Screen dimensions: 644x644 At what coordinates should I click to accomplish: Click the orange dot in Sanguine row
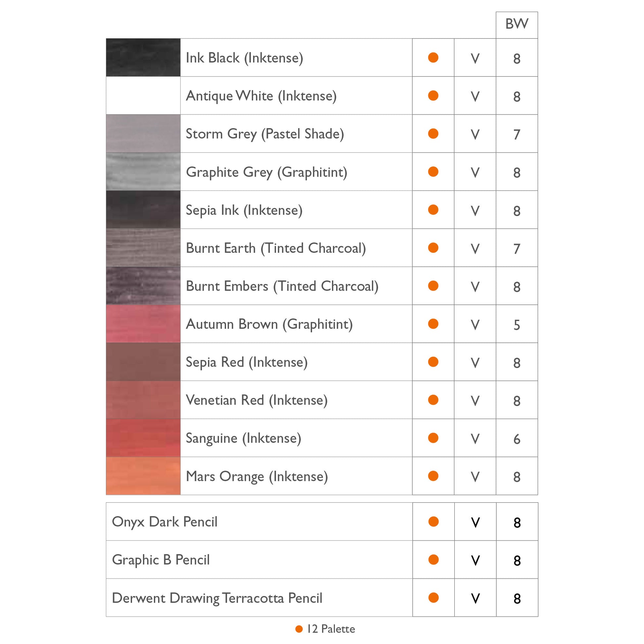433,438
